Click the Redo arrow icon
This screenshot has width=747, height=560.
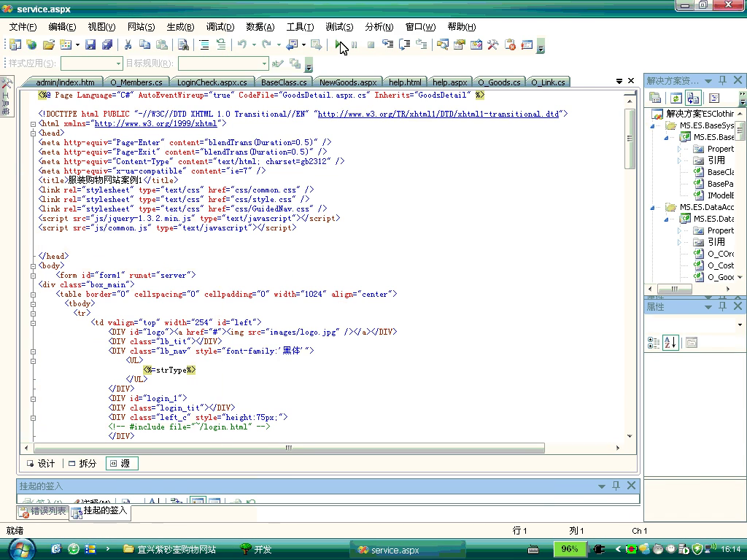266,44
